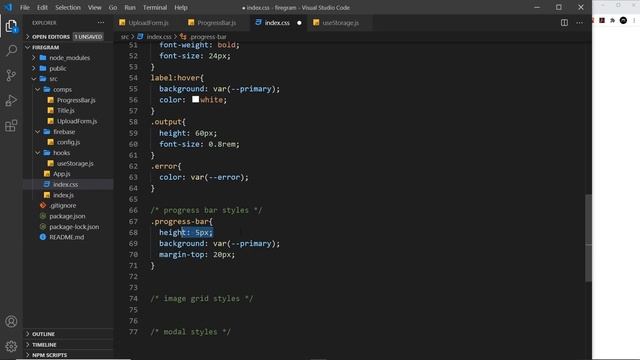Click the white color swatch on line 56
The height and width of the screenshot is (360, 640).
pyautogui.click(x=196, y=99)
